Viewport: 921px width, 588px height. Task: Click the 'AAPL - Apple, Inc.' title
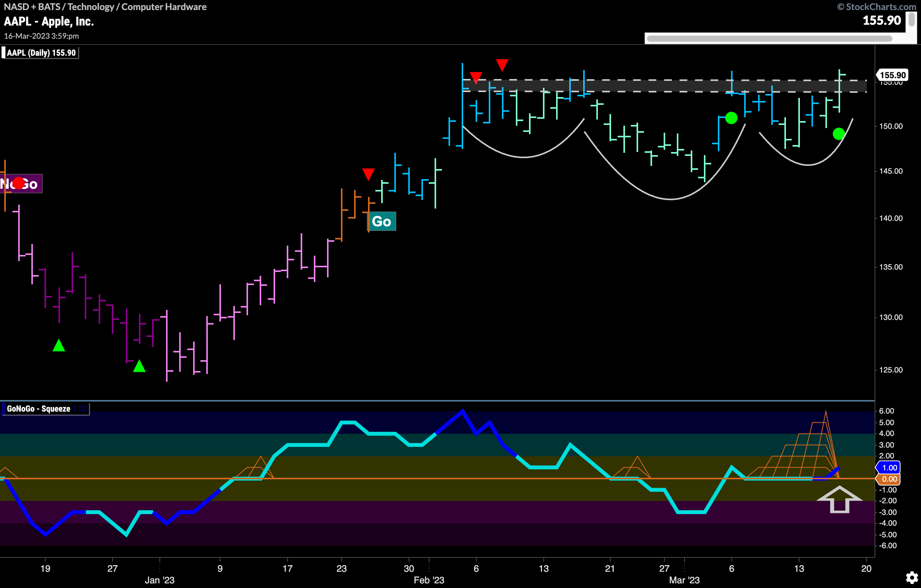pyautogui.click(x=49, y=22)
